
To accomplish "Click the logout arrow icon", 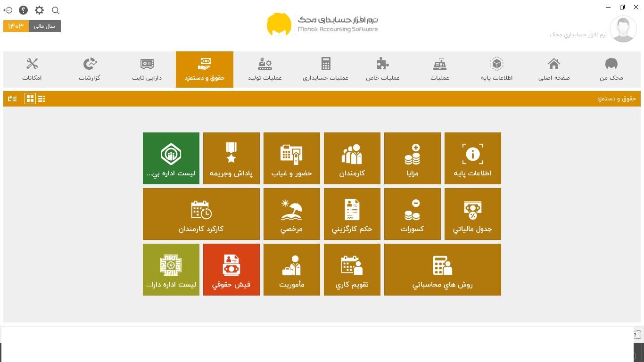I will tap(8, 10).
